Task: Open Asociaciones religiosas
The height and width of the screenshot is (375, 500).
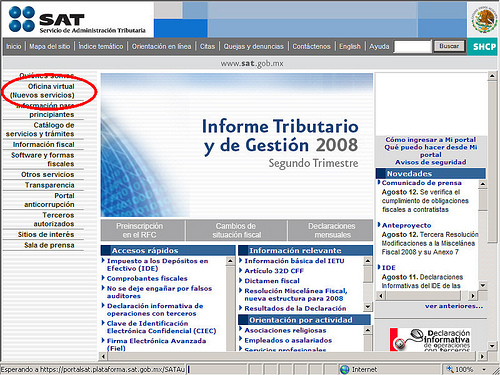Action: pos(285,330)
